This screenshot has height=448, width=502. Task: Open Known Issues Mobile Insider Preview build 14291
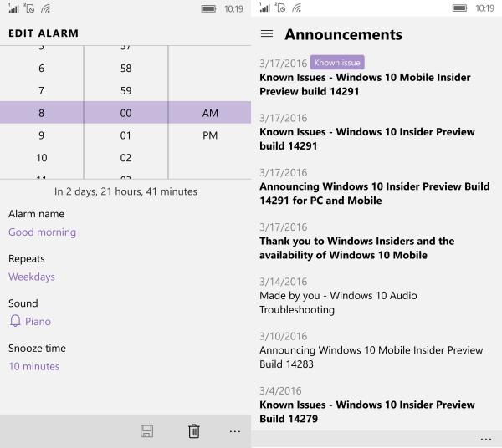pyautogui.click(x=365, y=84)
